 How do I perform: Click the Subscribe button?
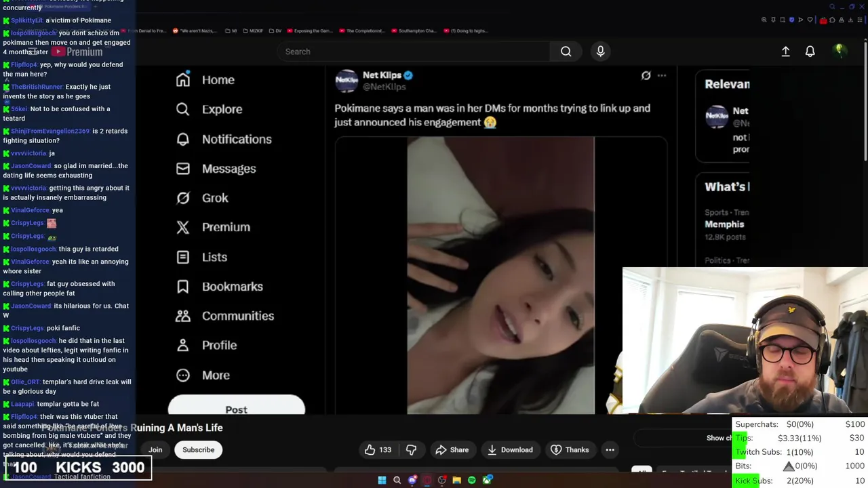click(x=198, y=450)
